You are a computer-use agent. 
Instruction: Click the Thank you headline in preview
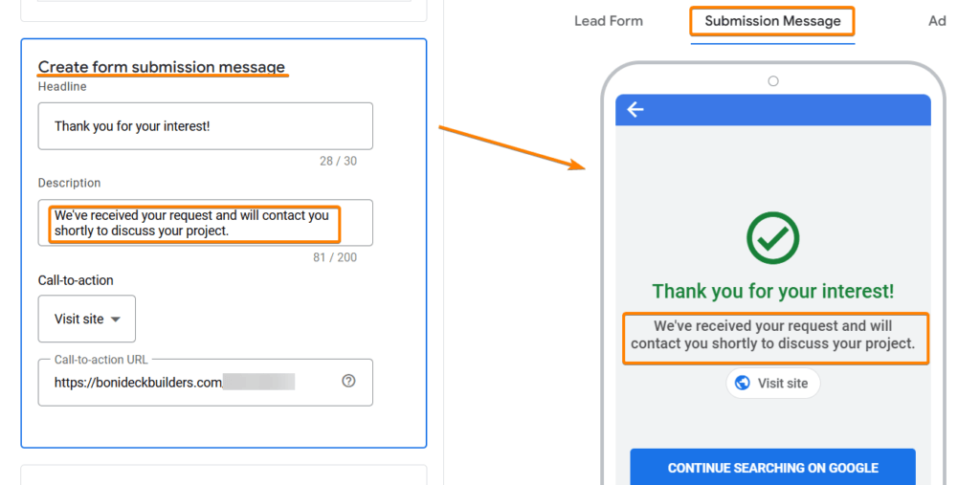pyautogui.click(x=773, y=291)
